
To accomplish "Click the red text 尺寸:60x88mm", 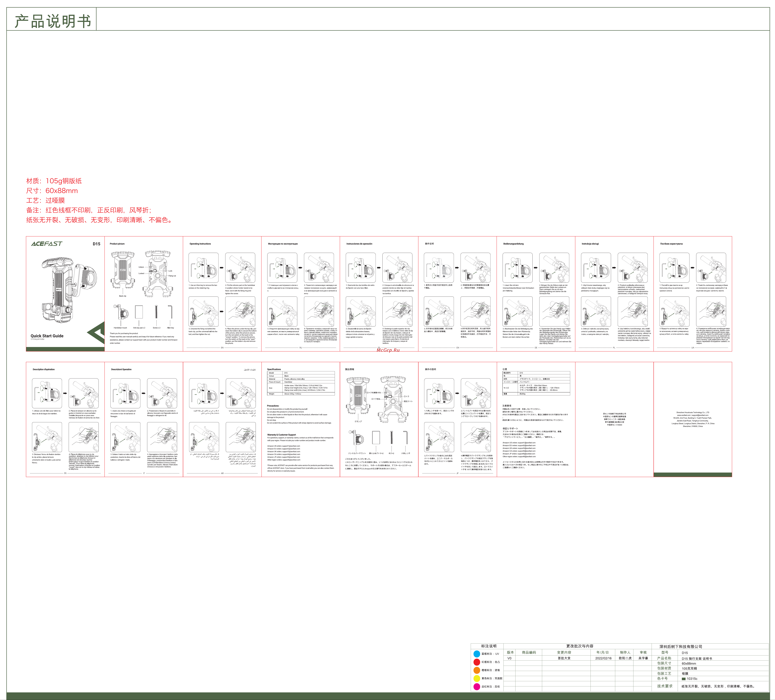I will [52, 191].
